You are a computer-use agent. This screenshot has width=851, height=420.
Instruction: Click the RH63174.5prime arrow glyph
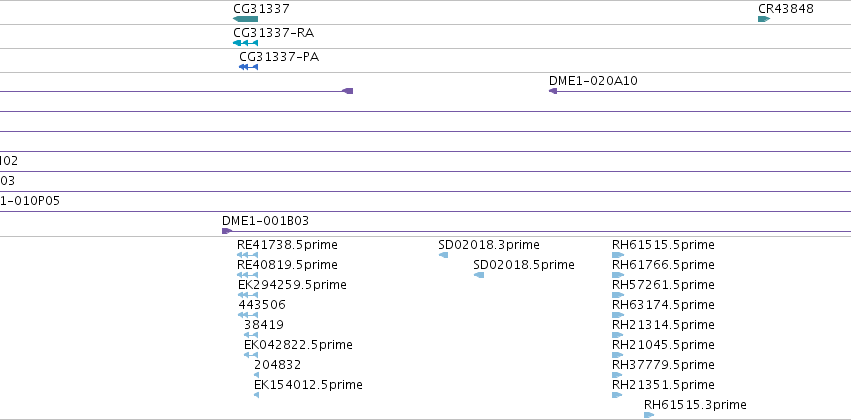(x=618, y=315)
